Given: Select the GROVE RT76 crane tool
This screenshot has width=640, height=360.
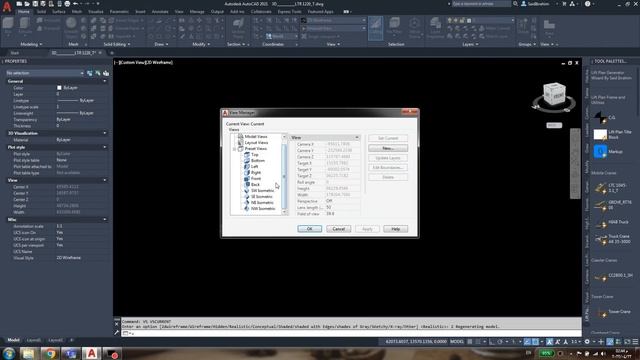Looking at the screenshot, I should click(612, 205).
